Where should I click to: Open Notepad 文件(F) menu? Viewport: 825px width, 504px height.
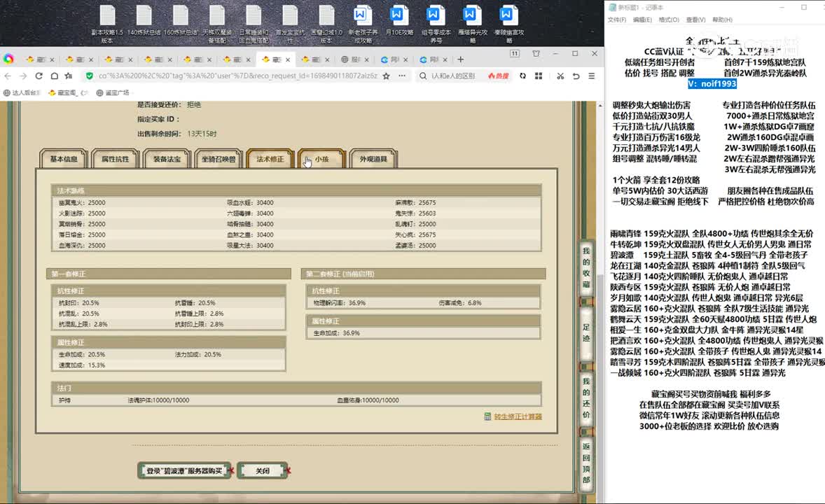click(616, 20)
